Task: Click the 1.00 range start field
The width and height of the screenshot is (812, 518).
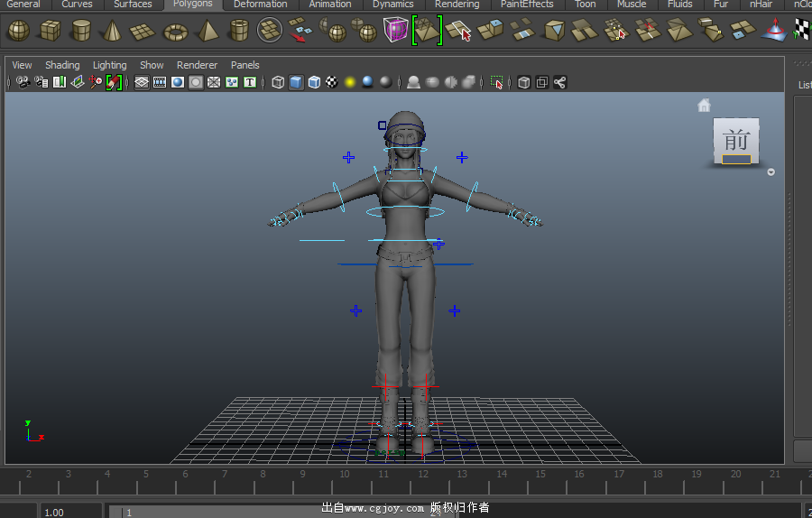Action: point(71,512)
